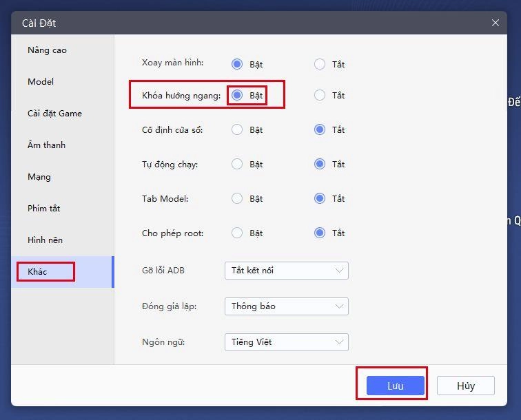The image size is (521, 420).
Task: Select the Mạng sidebar item
Action: pyautogui.click(x=39, y=177)
